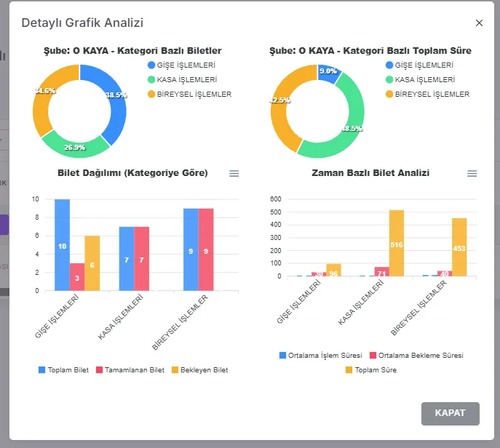Toggle the Tamamlanan Bilet series legend
This screenshot has width=500, height=448.
click(130, 370)
